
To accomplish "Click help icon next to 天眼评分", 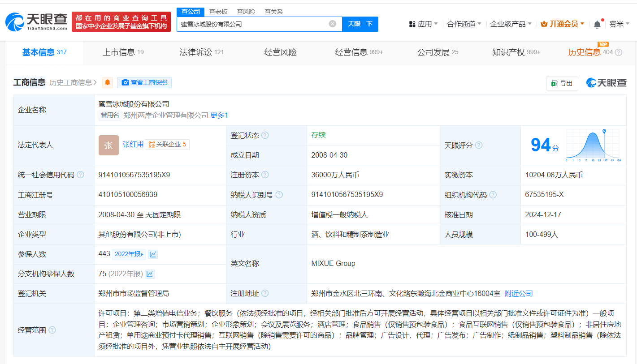I will pos(479,145).
